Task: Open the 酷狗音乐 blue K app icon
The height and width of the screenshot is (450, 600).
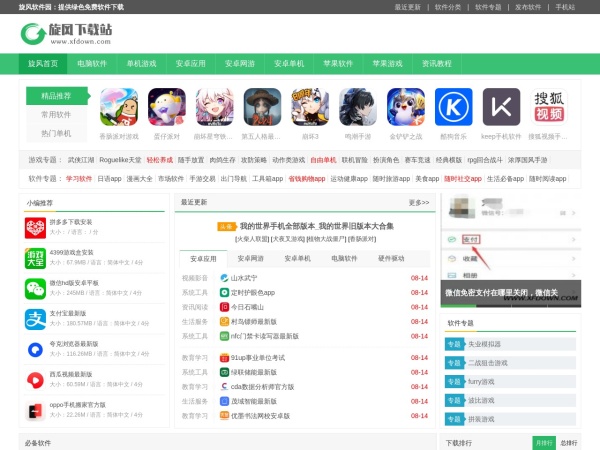Action: coord(454,107)
